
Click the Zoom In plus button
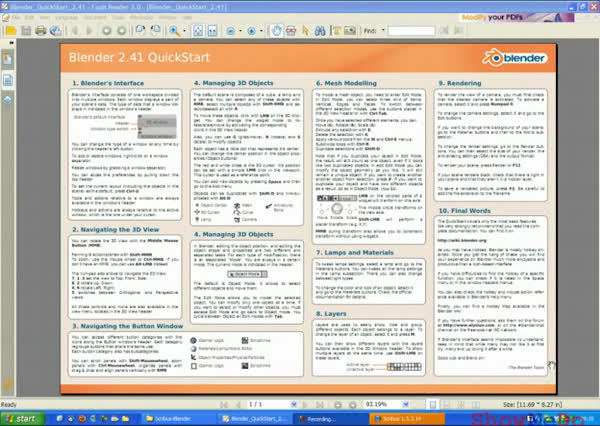[x=251, y=31]
